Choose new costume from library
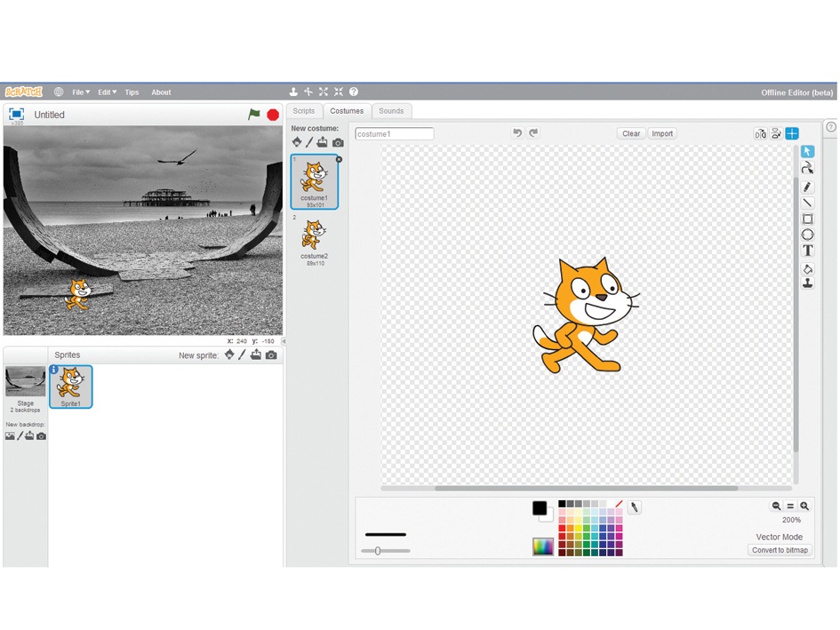 297,142
